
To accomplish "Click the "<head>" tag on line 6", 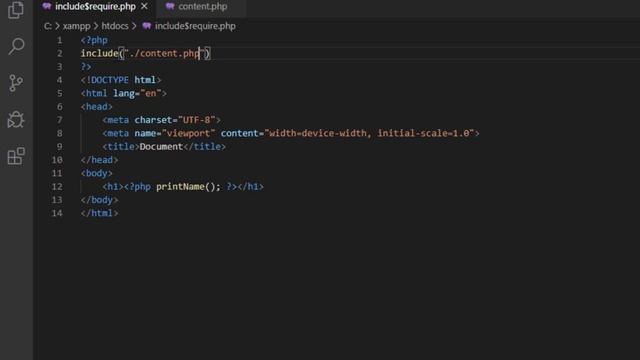I will (96, 107).
